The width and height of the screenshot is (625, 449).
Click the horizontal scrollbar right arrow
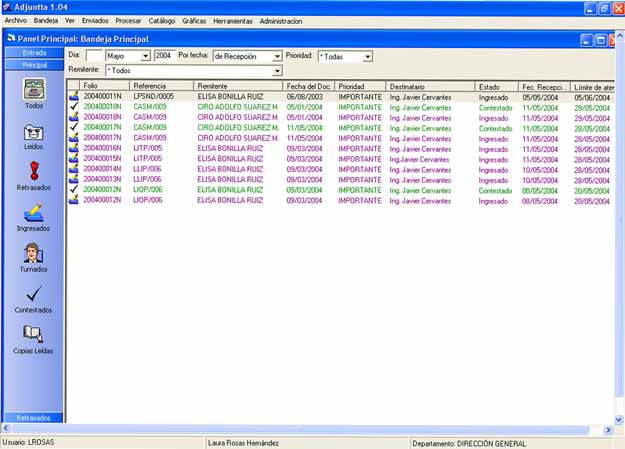[608, 430]
